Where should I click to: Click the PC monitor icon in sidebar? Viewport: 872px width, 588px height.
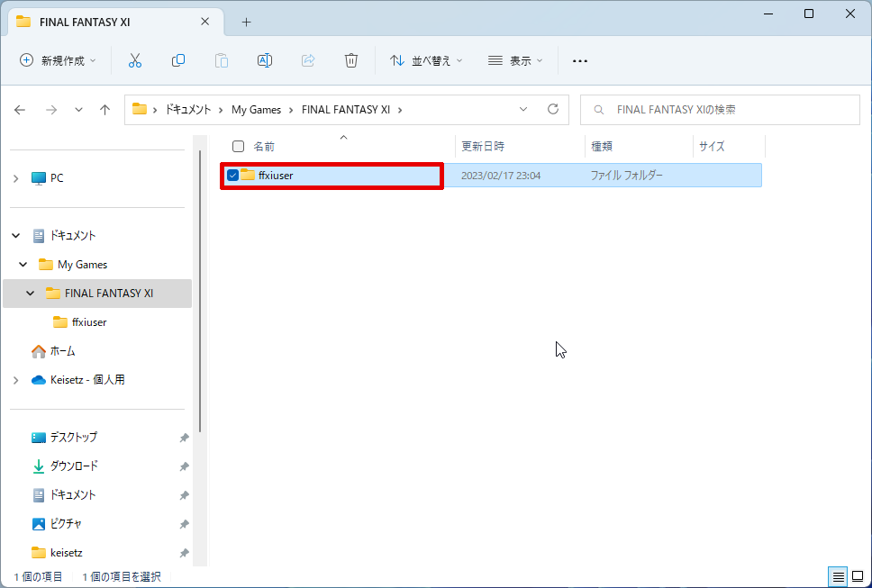pyautogui.click(x=39, y=178)
